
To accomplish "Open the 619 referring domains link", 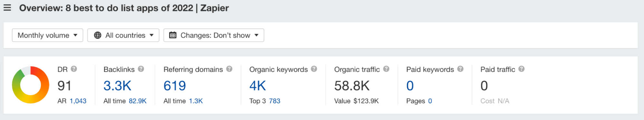I will (x=175, y=86).
